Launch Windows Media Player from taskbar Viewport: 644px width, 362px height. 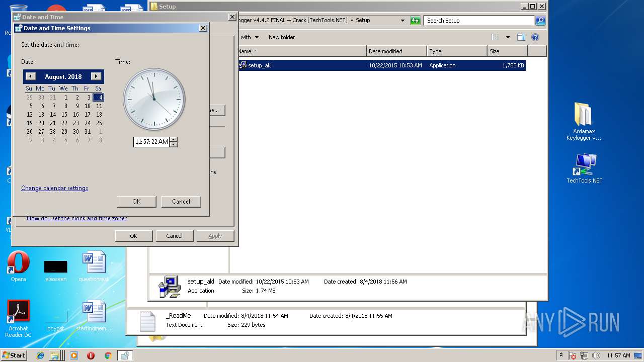pos(74,355)
